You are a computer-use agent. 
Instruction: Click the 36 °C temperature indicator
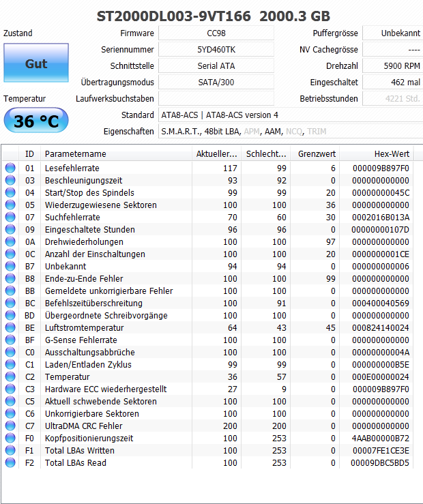click(36, 121)
